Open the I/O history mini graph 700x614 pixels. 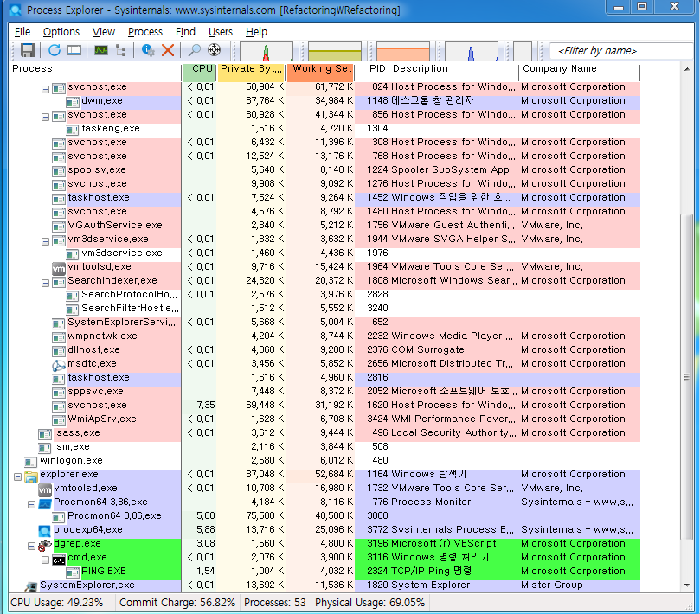point(472,51)
